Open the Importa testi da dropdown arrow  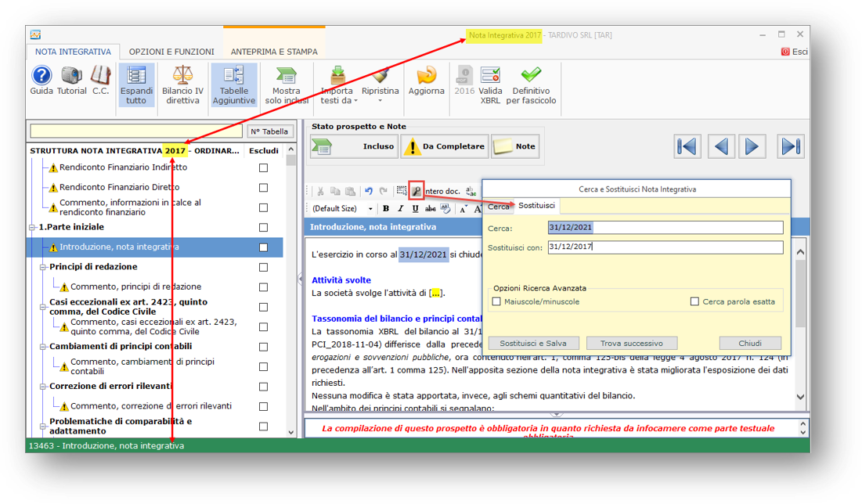355,101
